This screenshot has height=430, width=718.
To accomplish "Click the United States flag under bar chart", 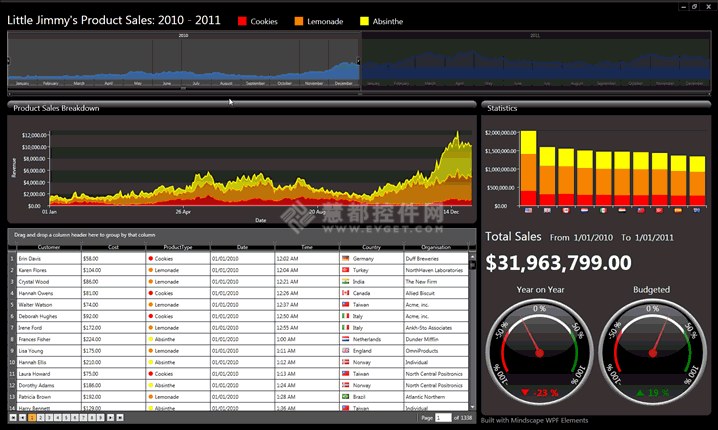I will pyautogui.click(x=528, y=211).
